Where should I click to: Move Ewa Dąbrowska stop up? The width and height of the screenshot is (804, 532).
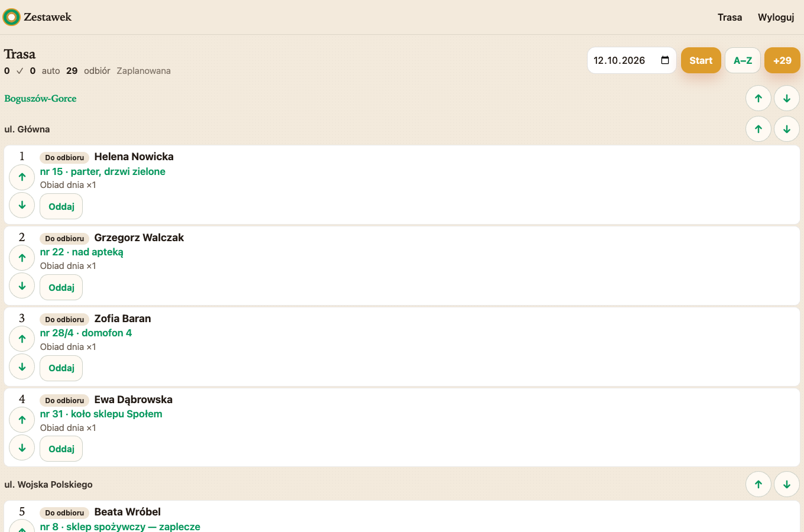click(x=22, y=420)
